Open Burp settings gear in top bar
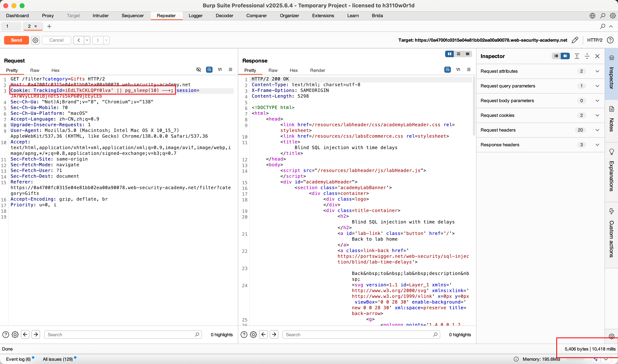Screen dimensions: 618x364 [x=613, y=16]
